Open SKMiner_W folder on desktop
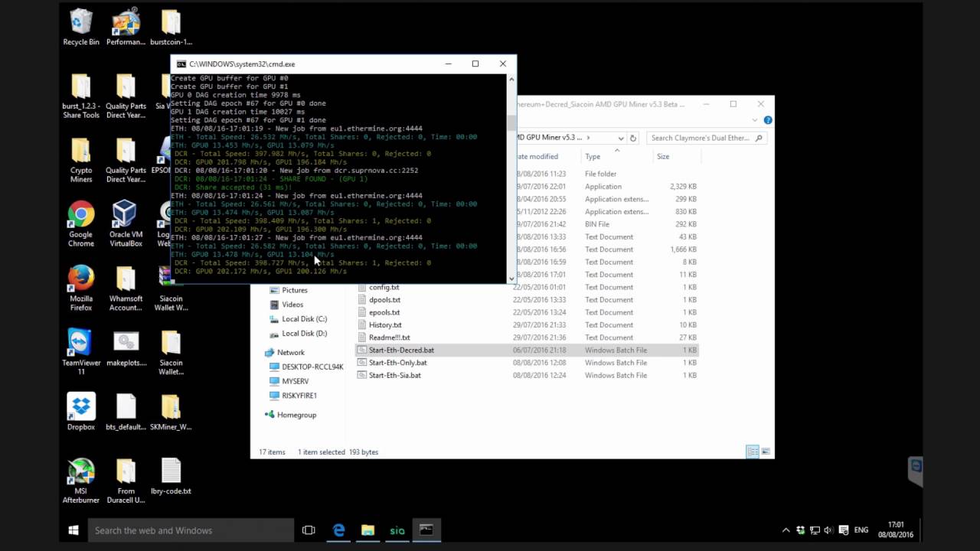980x551 pixels. tap(171, 412)
